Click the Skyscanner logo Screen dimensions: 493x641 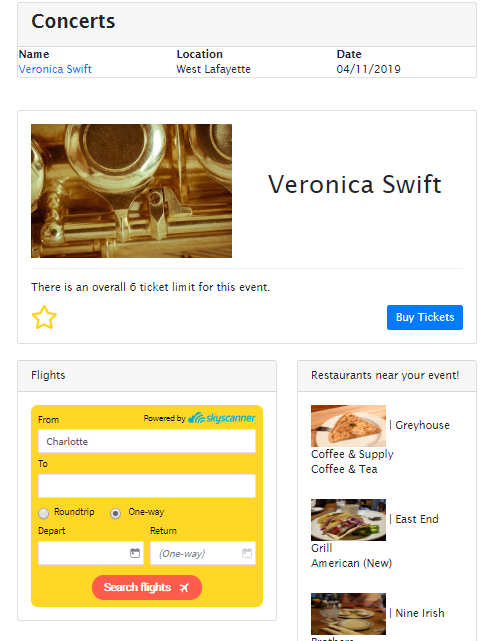pyautogui.click(x=222, y=418)
